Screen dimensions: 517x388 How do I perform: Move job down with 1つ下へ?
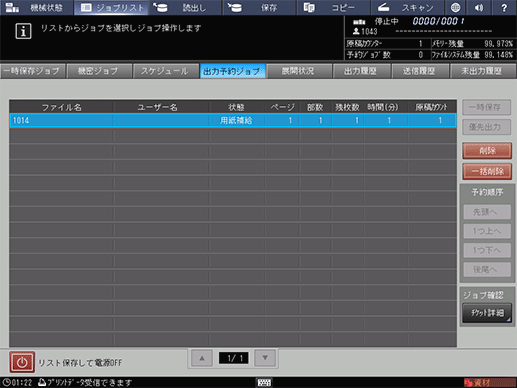(487, 250)
